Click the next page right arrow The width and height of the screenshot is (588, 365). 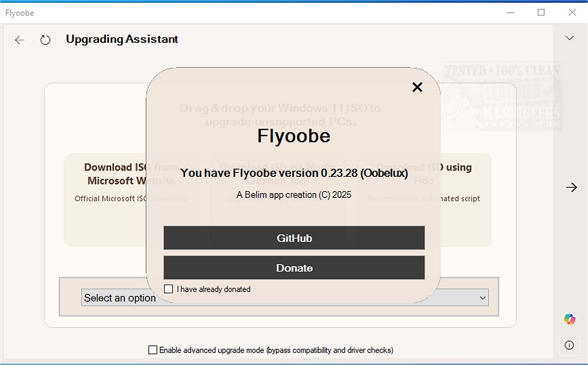(x=571, y=187)
